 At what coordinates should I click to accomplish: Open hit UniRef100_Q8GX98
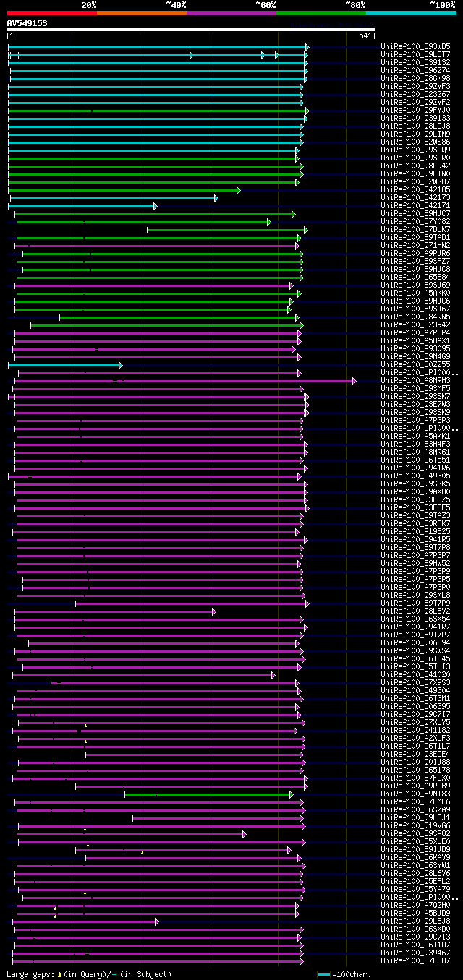click(415, 79)
